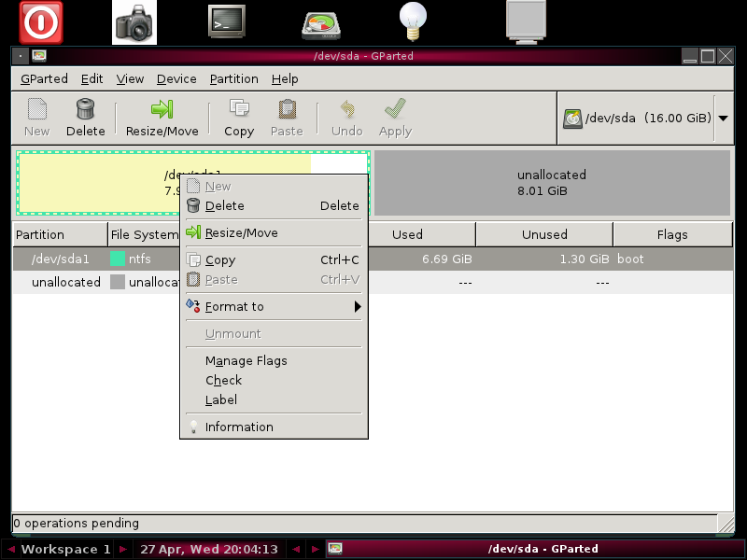Open the Device menu

click(x=176, y=79)
